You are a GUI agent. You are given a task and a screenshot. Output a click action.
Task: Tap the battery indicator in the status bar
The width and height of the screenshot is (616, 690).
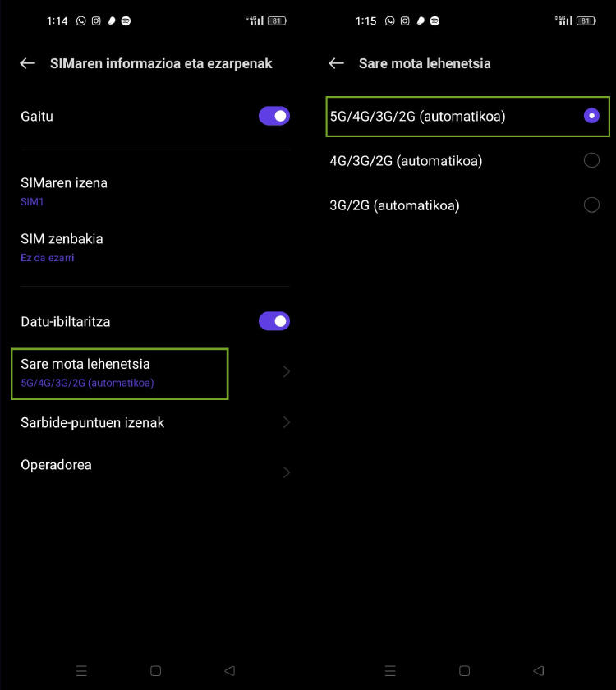pos(276,21)
